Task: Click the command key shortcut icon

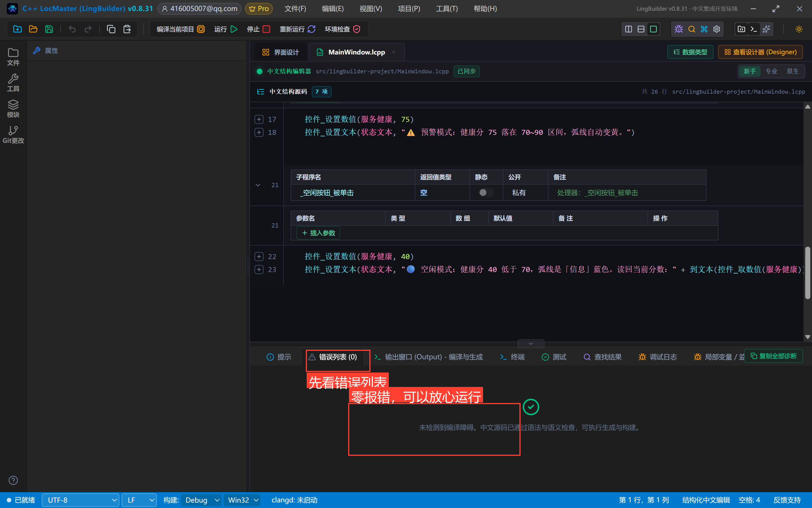Action: point(704,29)
